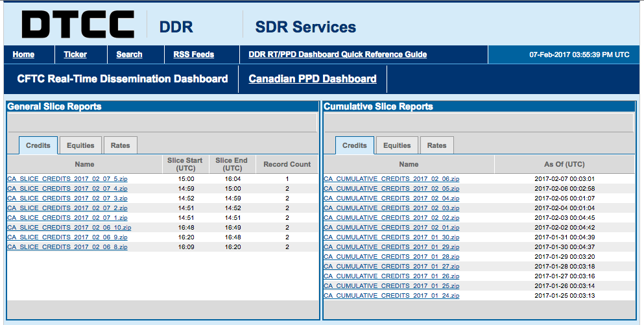Viewport: 644px width, 325px height.
Task: Download CA_SLICE_CREDITS_2017_02_07_5.zip
Action: coord(67,179)
